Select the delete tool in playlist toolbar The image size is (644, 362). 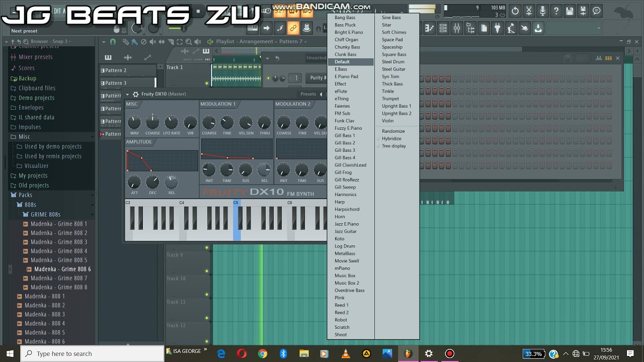(143, 42)
